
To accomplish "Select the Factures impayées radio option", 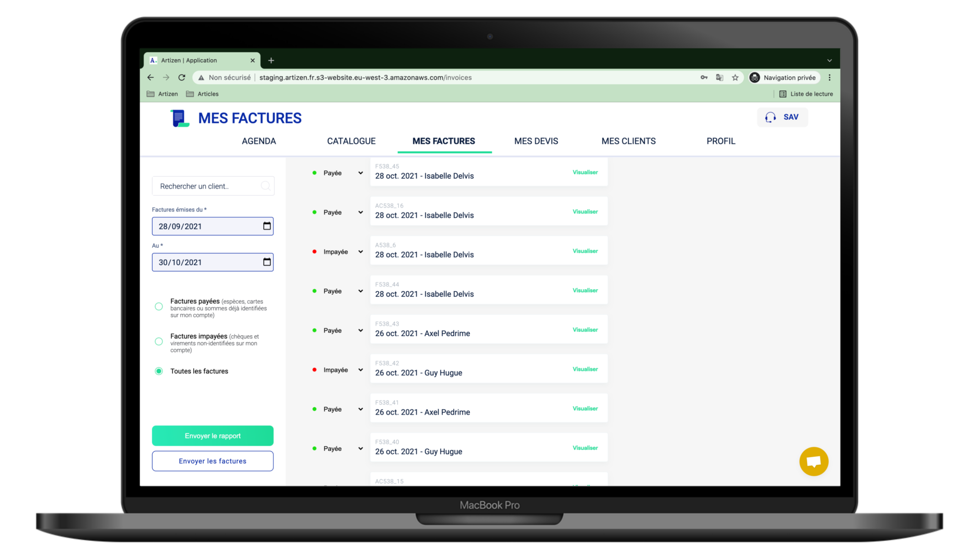I will 159,341.
